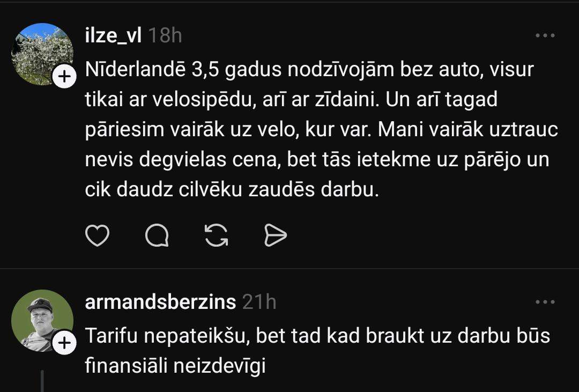Like the post by ilze_vl
Viewport: 579px width, 392px height.
(97, 235)
